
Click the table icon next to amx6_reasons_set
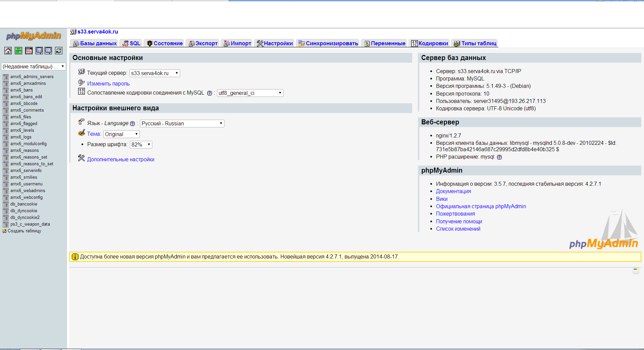[6, 158]
